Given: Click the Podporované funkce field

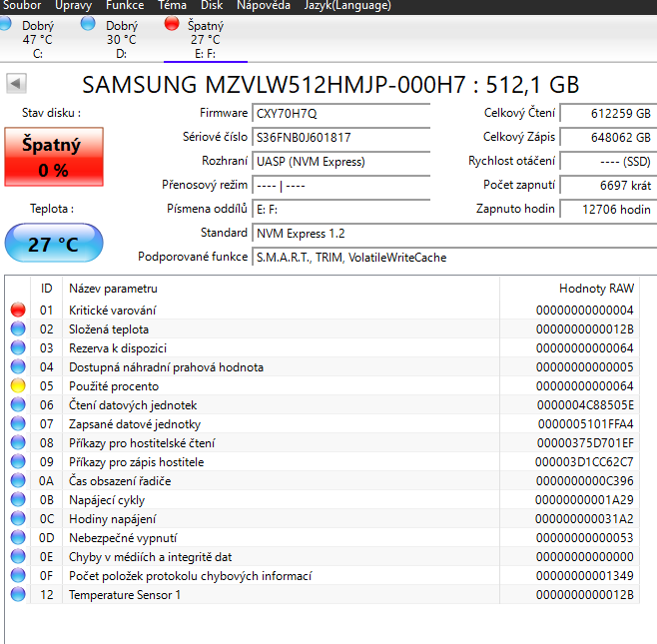Looking at the screenshot, I should [454, 258].
